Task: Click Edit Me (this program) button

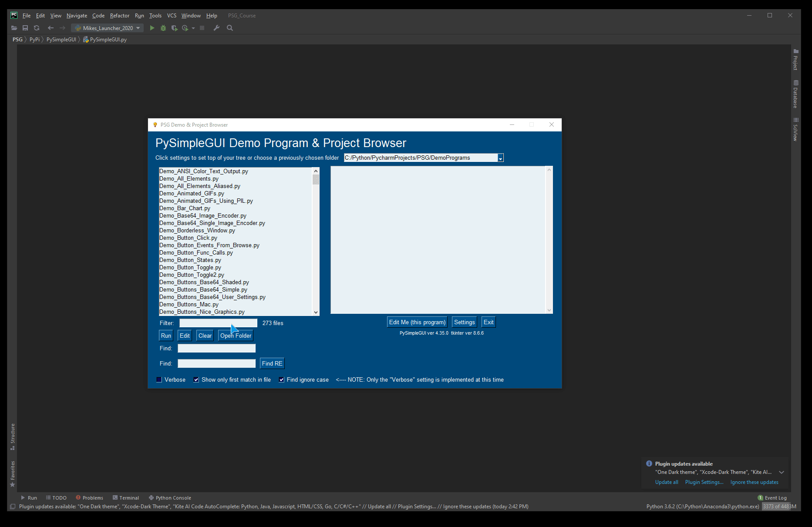Action: tap(417, 322)
